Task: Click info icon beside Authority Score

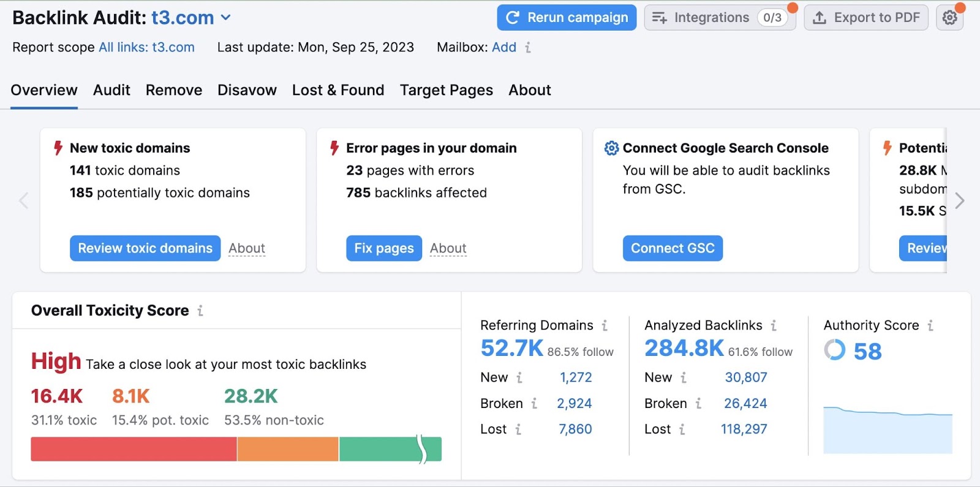Action: point(930,326)
